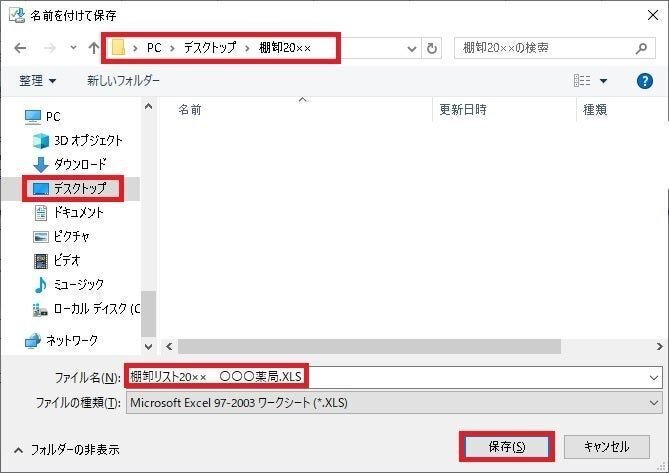
Task: Open ダウンロード in the sidebar
Action: pos(70,164)
